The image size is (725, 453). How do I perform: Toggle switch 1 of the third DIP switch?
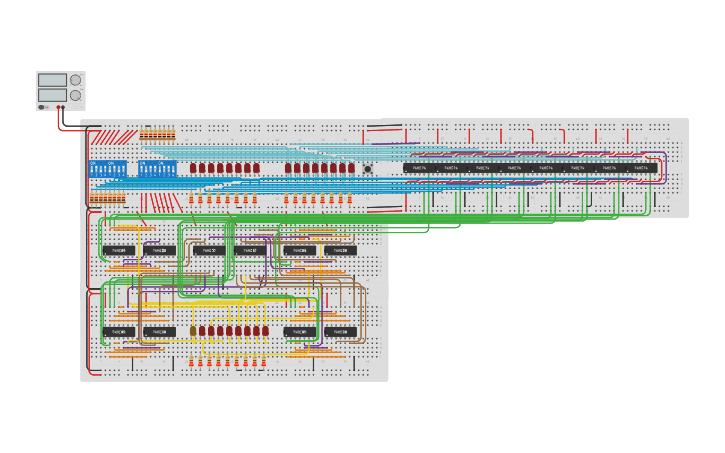pyautogui.click(x=141, y=169)
